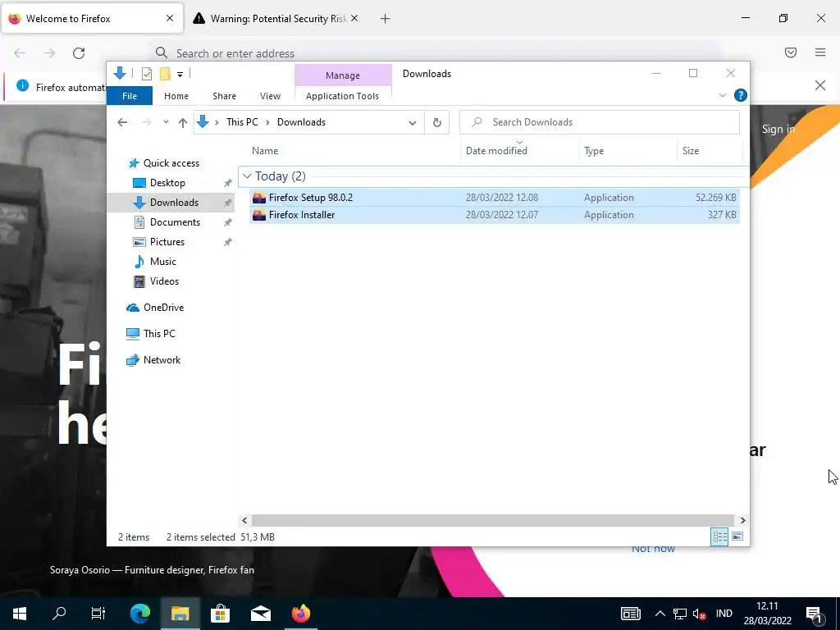Click the Search Downloads field
This screenshot has height=630, width=840.
pyautogui.click(x=600, y=122)
